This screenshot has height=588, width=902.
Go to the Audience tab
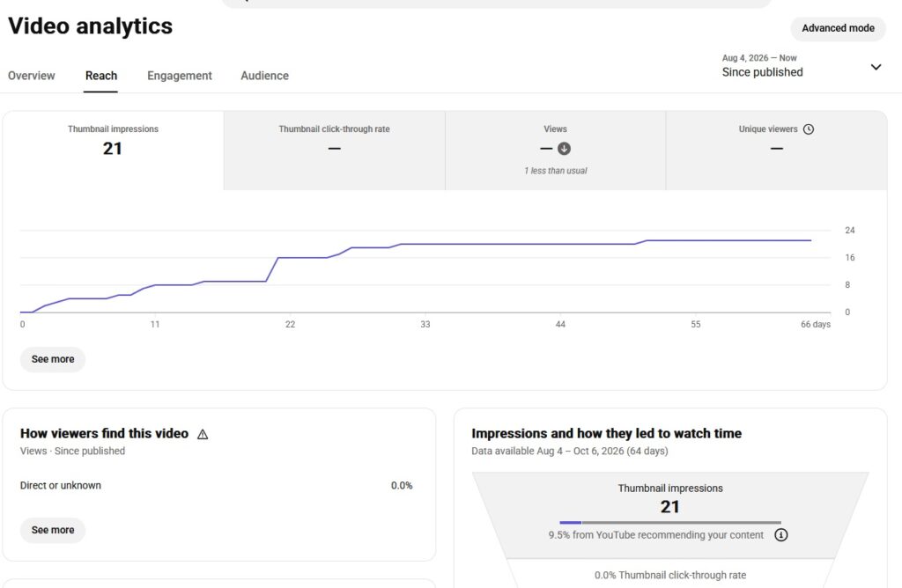pyautogui.click(x=264, y=76)
